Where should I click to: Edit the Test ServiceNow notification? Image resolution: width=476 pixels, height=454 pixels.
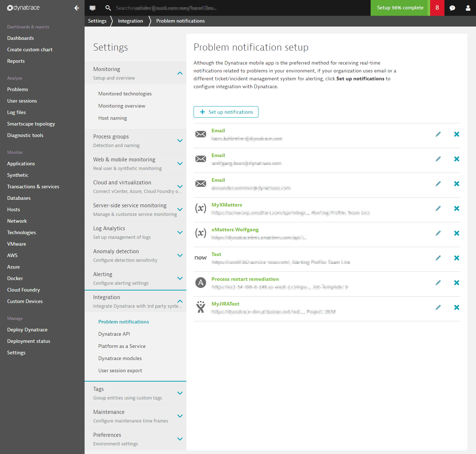tap(438, 258)
